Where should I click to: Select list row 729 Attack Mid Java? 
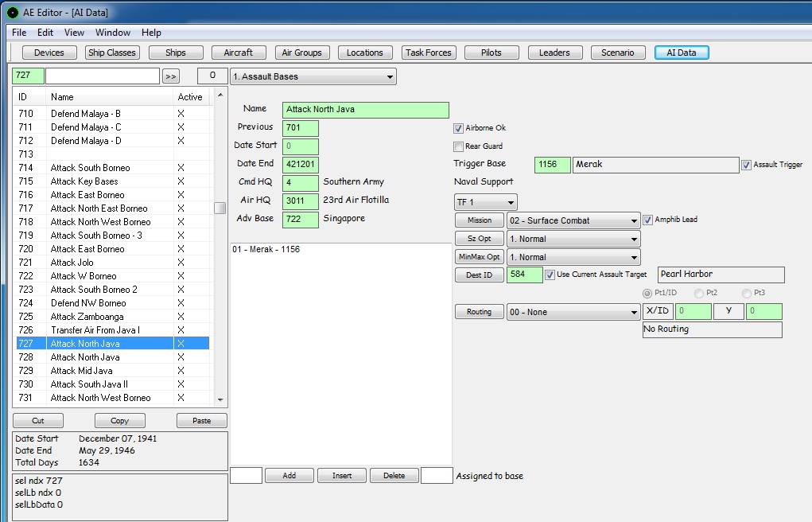click(x=113, y=371)
